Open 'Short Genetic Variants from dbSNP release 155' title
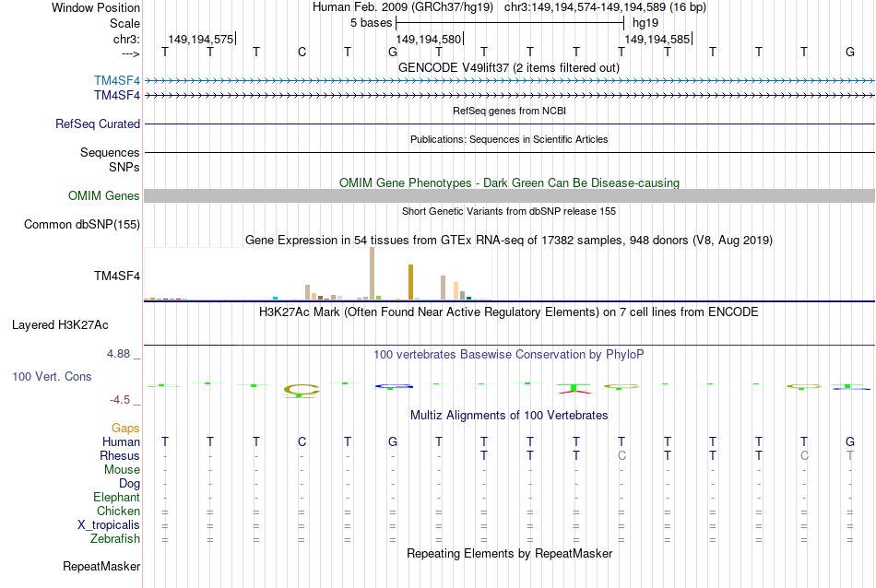Viewport: 876px width, 588px height. point(509,211)
